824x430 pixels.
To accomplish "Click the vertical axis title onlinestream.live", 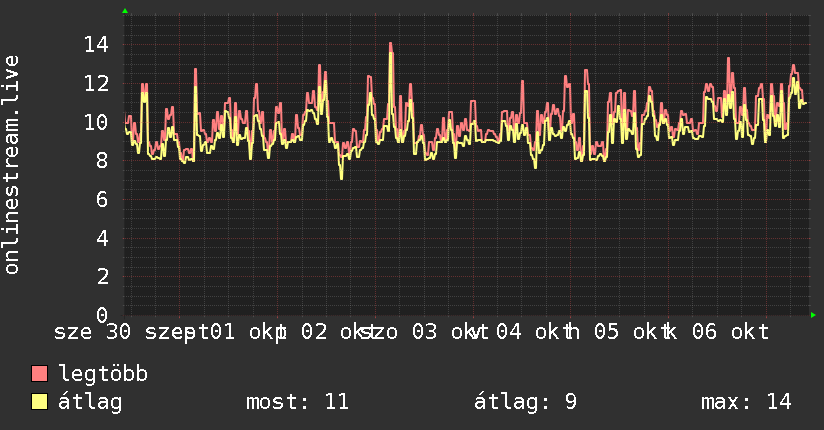I will point(11,165).
